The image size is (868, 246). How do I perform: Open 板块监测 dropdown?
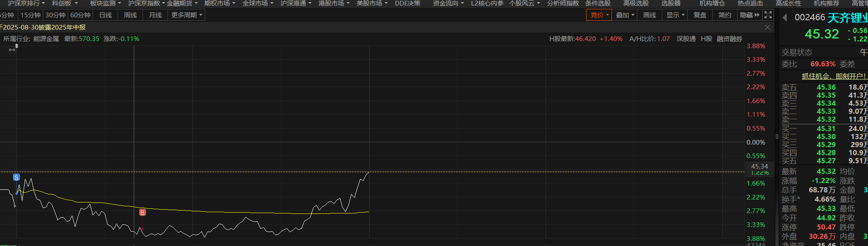pos(105,3)
